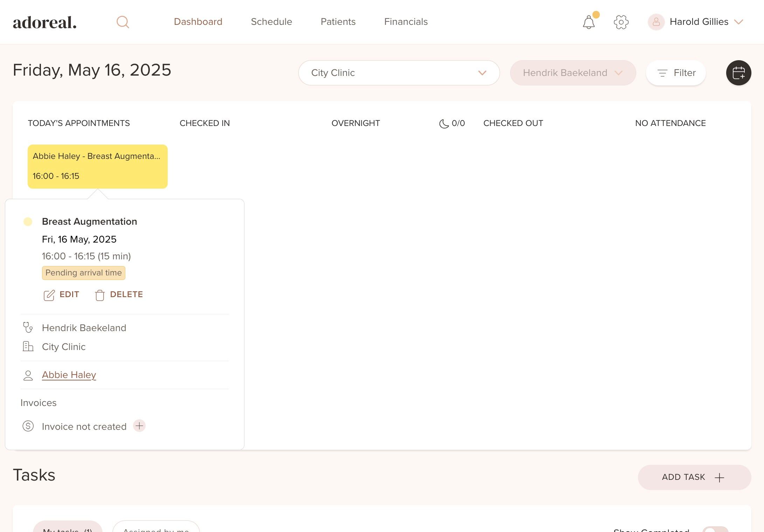Image resolution: width=764 pixels, height=532 pixels.
Task: Click the overnight moon icon
Action: tap(444, 124)
